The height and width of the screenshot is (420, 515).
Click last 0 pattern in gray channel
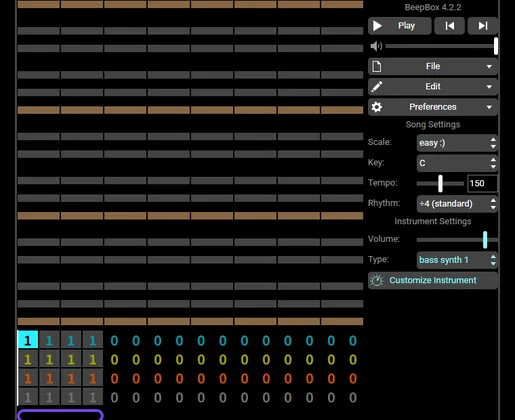pos(353,398)
